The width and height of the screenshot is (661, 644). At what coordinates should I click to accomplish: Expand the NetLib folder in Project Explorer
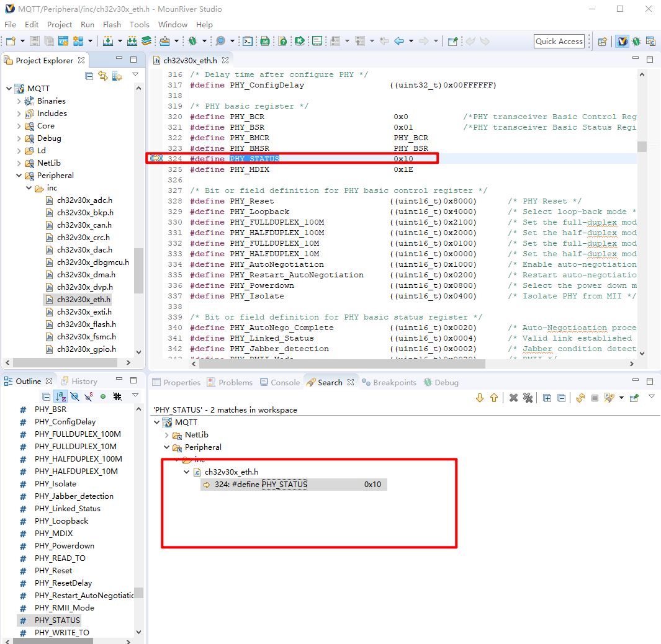point(19,163)
